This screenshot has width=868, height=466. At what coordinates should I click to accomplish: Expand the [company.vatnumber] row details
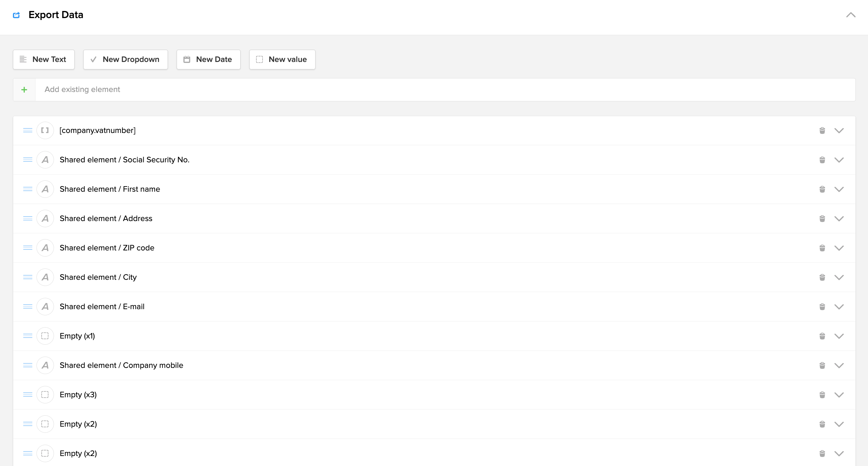tap(839, 131)
